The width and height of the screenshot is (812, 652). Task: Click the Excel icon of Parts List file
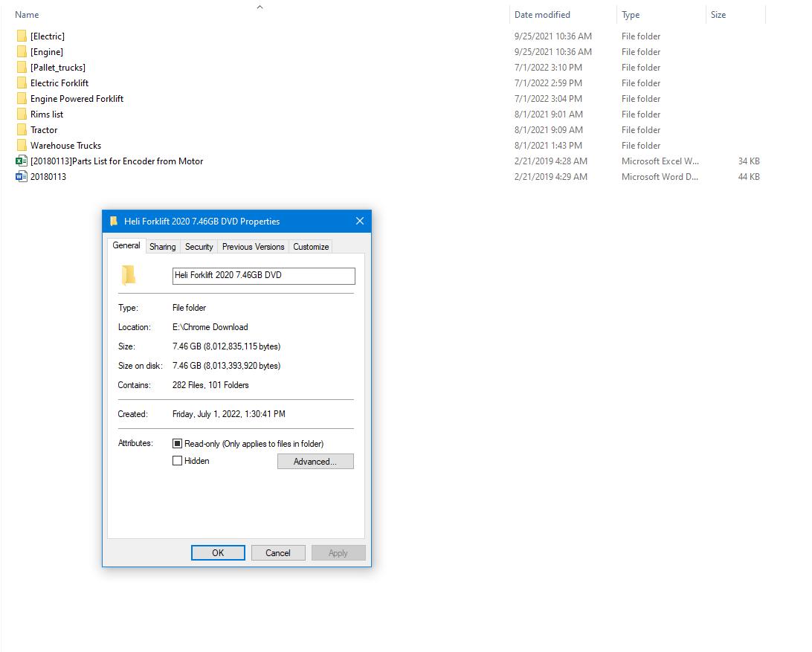(x=22, y=161)
